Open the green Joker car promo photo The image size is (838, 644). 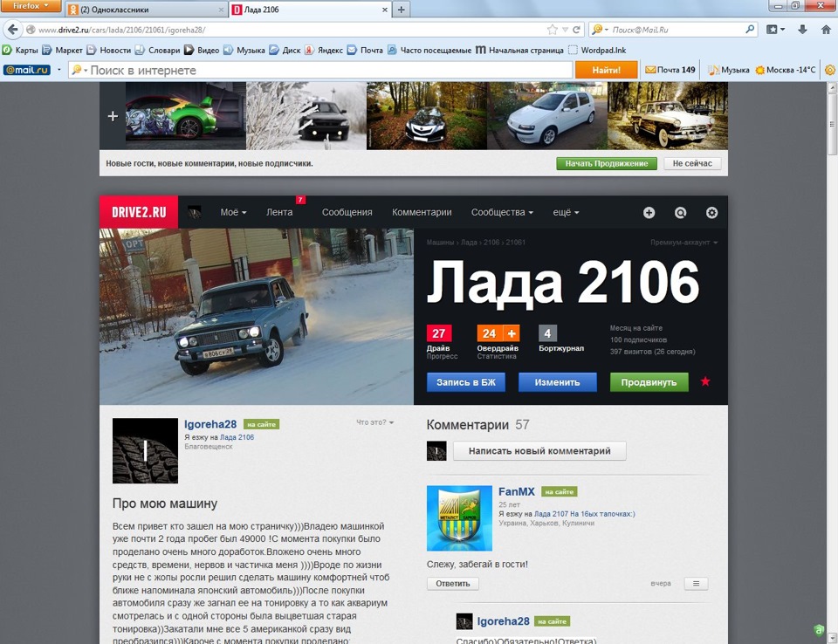(x=185, y=116)
